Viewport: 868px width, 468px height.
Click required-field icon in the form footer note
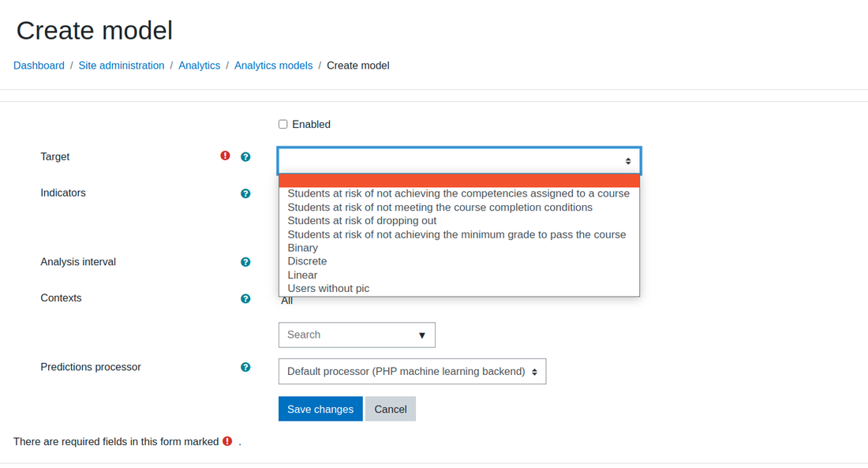(227, 441)
